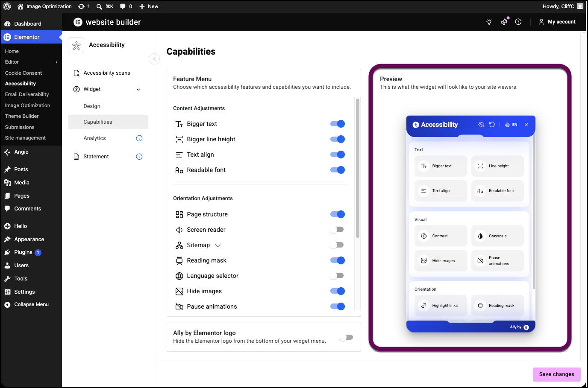Viewport: 588px width, 388px height.
Task: Click the Accessibility figure icon in sidebar
Action: point(76,45)
